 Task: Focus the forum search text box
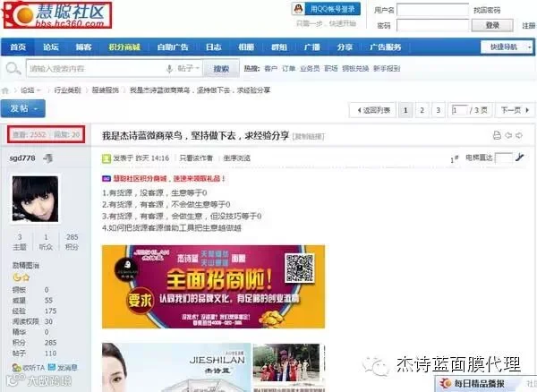click(96, 69)
